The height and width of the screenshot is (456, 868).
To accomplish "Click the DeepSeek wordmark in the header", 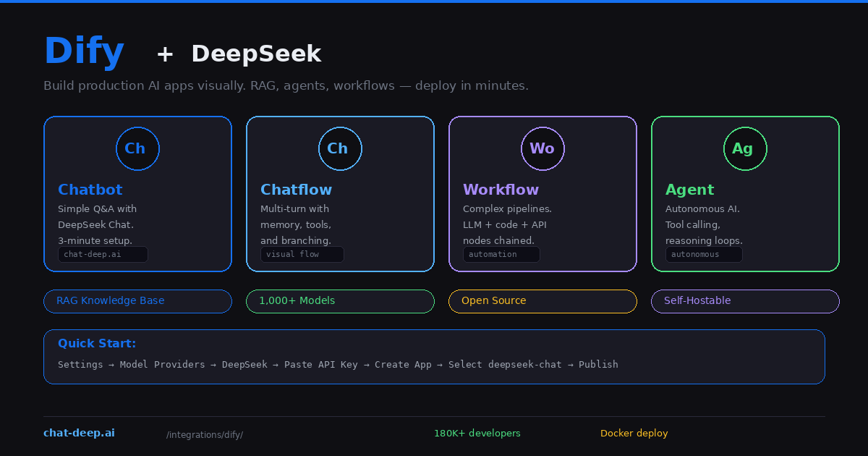I will [x=256, y=53].
